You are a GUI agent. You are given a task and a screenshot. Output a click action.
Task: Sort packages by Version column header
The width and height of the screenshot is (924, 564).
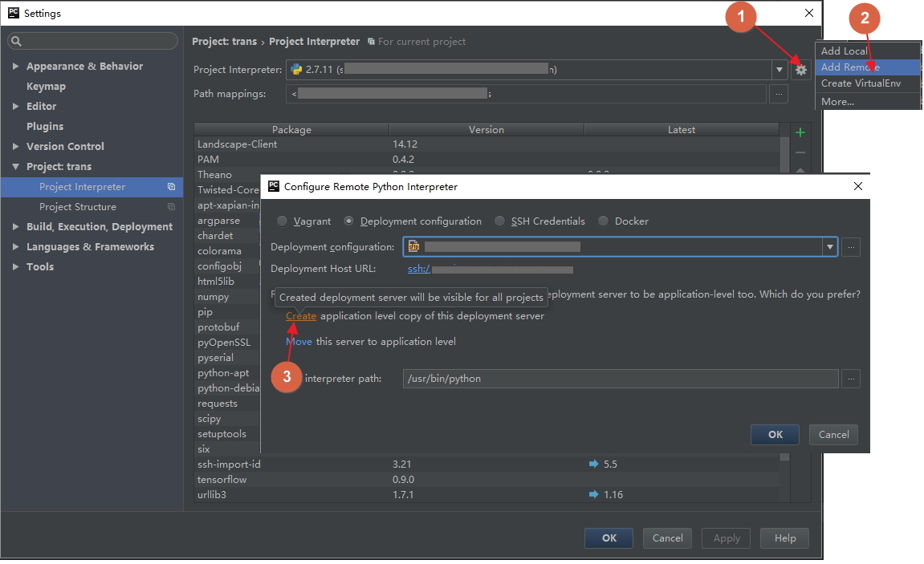point(486,129)
